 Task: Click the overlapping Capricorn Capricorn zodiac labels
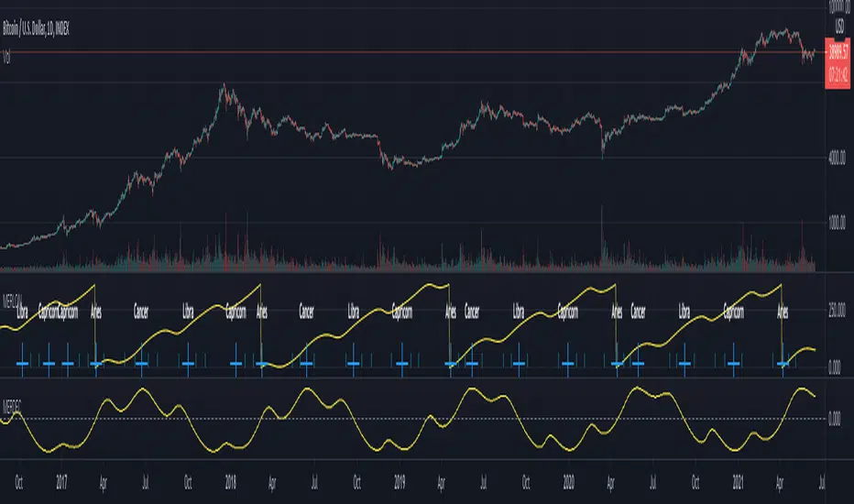59,312
